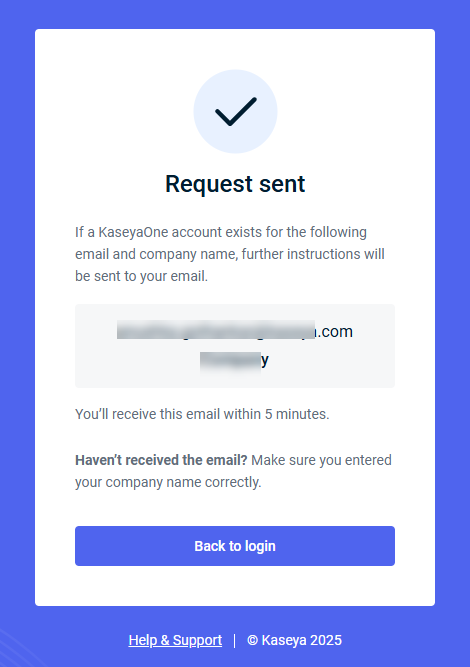The height and width of the screenshot is (667, 470).
Task: Click the Make sure you entered hint text
Action: point(322,460)
